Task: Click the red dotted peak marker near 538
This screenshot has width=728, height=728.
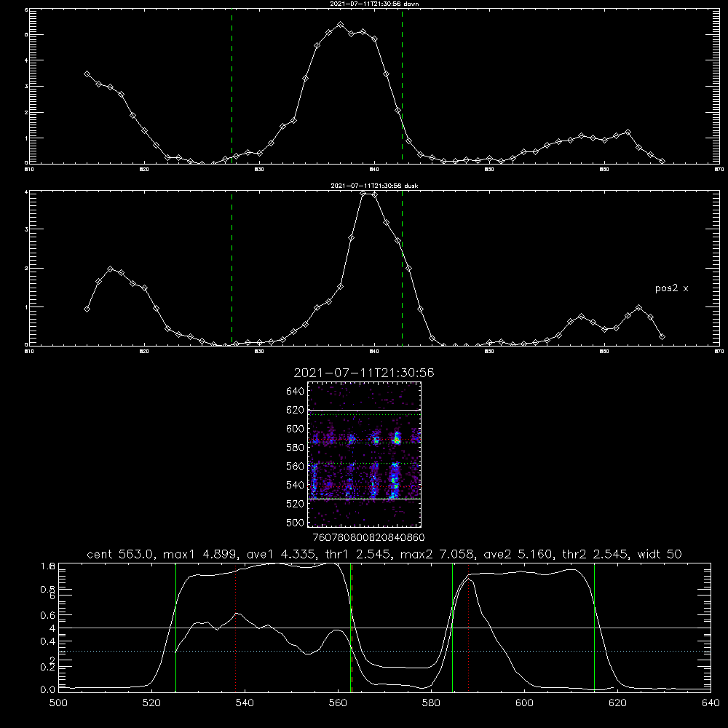Action: click(235, 628)
